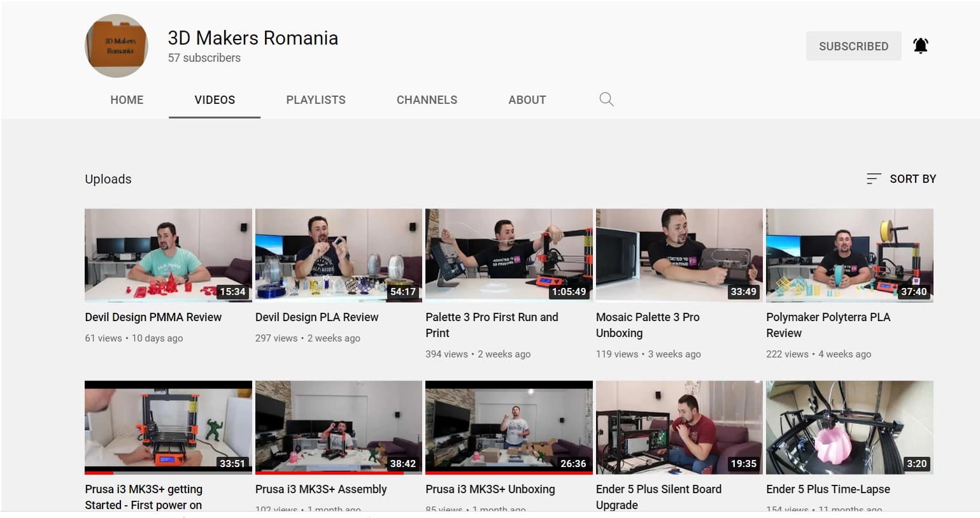Open Prusa i3 MK3S+ getting Started title

pos(144,497)
